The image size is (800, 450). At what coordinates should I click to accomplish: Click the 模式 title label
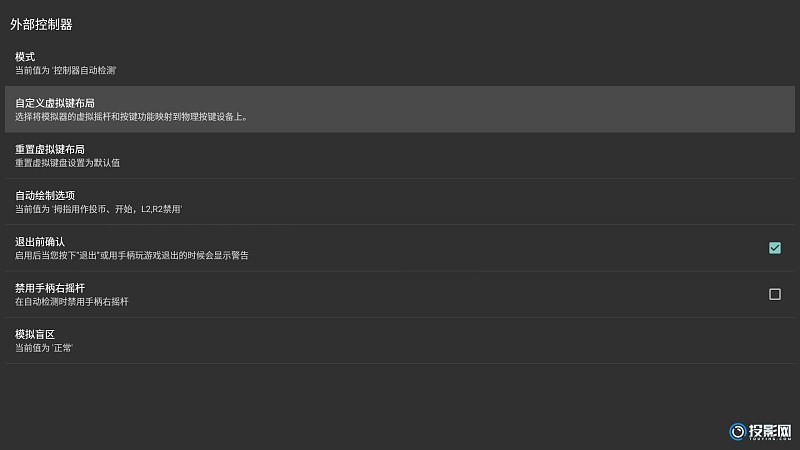coord(25,56)
